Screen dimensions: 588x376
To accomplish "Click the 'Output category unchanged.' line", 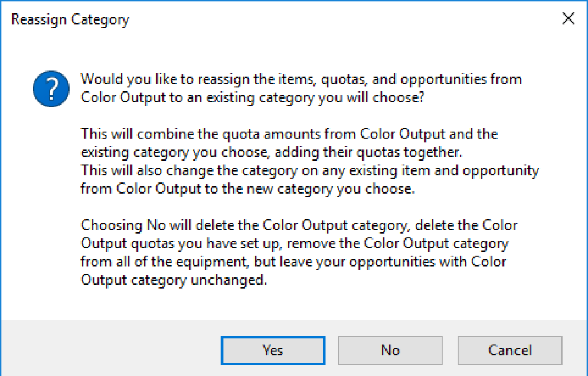I will pos(174,280).
